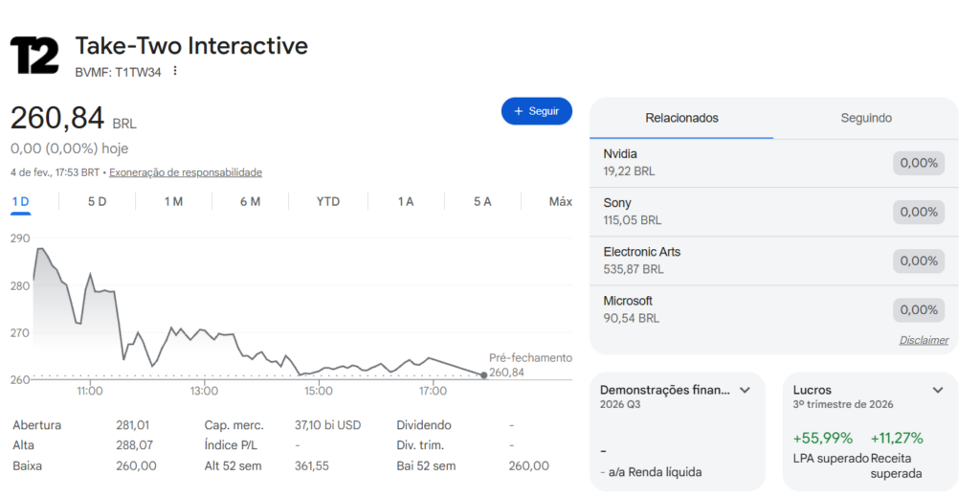Click the Take-Two T2 logo icon
980x499 pixels.
(x=34, y=56)
